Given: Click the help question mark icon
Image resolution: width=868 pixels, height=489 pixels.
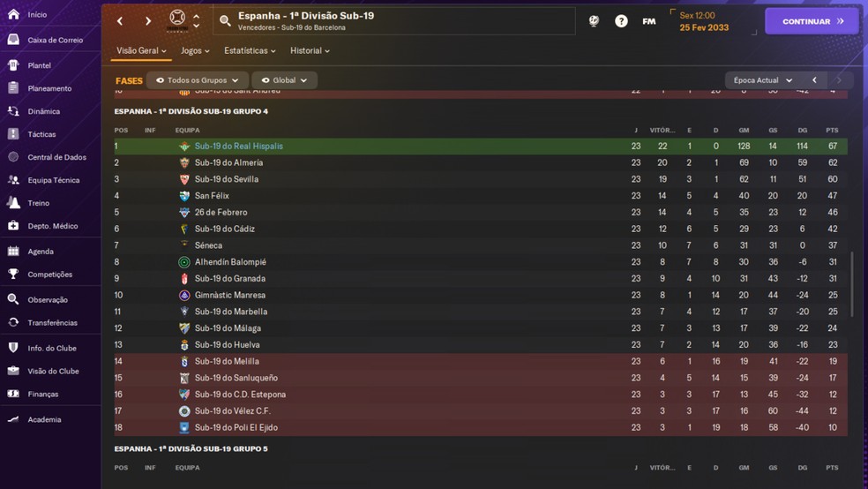Looking at the screenshot, I should [x=621, y=21].
